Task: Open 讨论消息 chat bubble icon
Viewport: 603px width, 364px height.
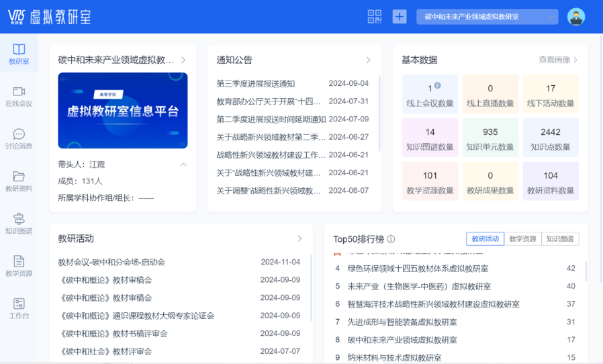Action: (x=19, y=134)
